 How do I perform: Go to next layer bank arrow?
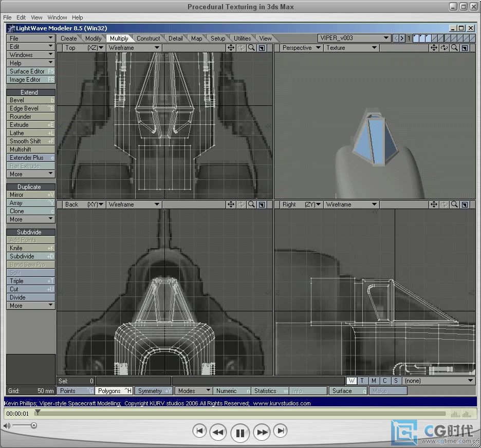pos(402,39)
